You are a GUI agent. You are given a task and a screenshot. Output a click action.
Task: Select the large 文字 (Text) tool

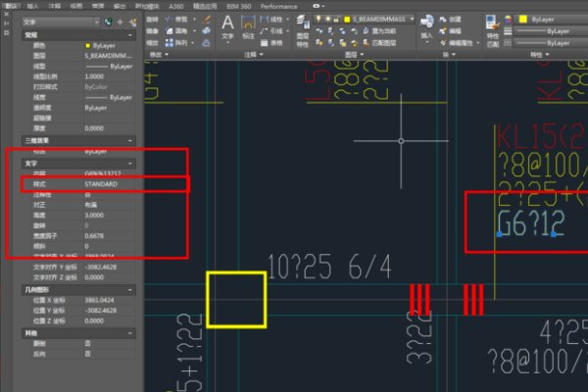coord(227,27)
